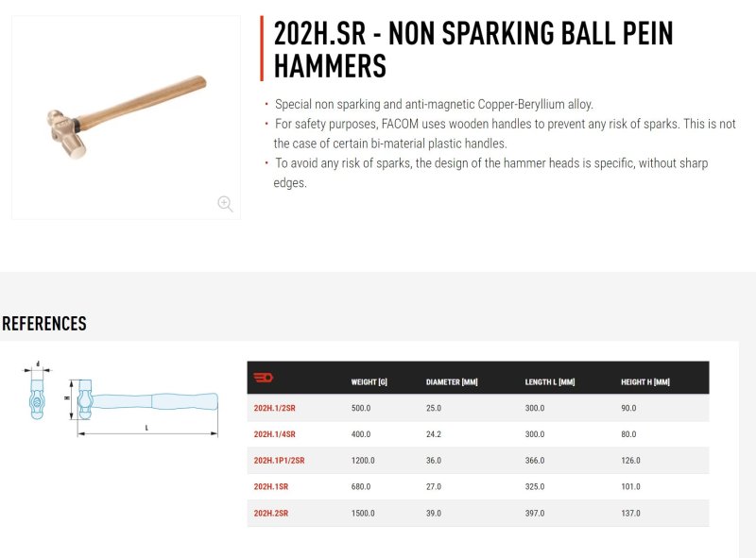756x558 pixels.
Task: Click the hammer head diameter diagram
Action: 37,390
